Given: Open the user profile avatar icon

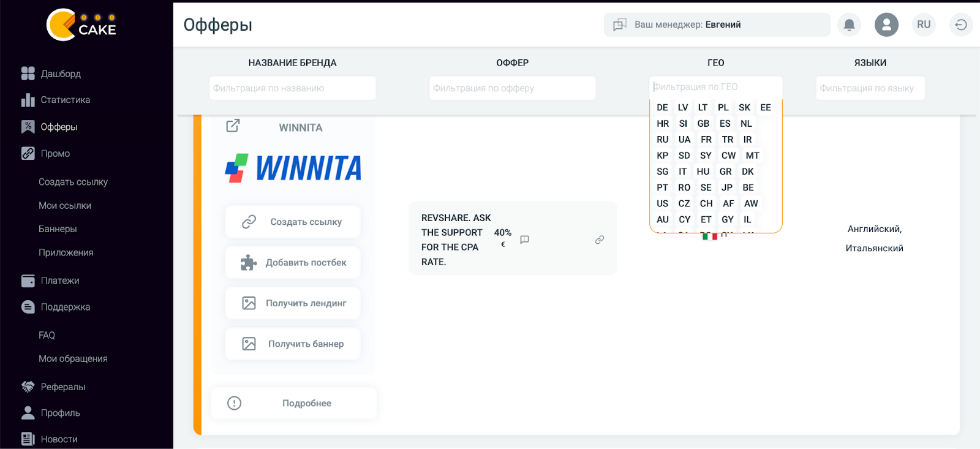Looking at the screenshot, I should 886,25.
